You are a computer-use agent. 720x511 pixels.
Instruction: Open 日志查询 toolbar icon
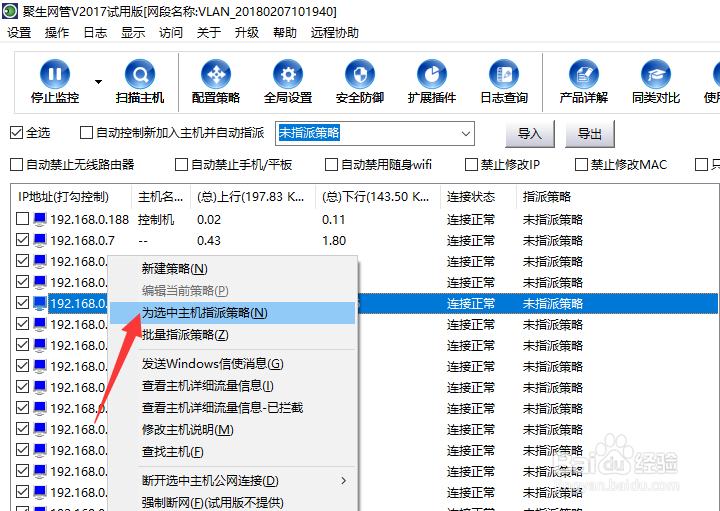504,73
